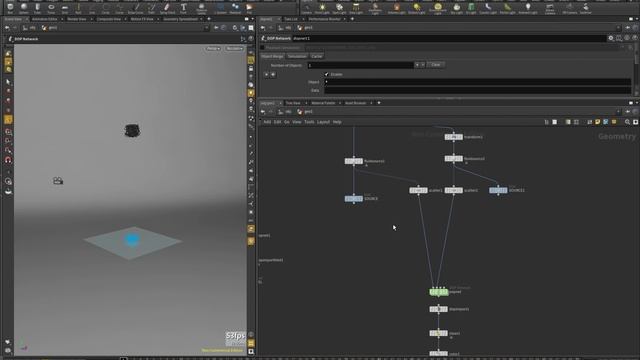Add a Volume Light from the shelf
This screenshot has width=640, height=360.
point(396,8)
